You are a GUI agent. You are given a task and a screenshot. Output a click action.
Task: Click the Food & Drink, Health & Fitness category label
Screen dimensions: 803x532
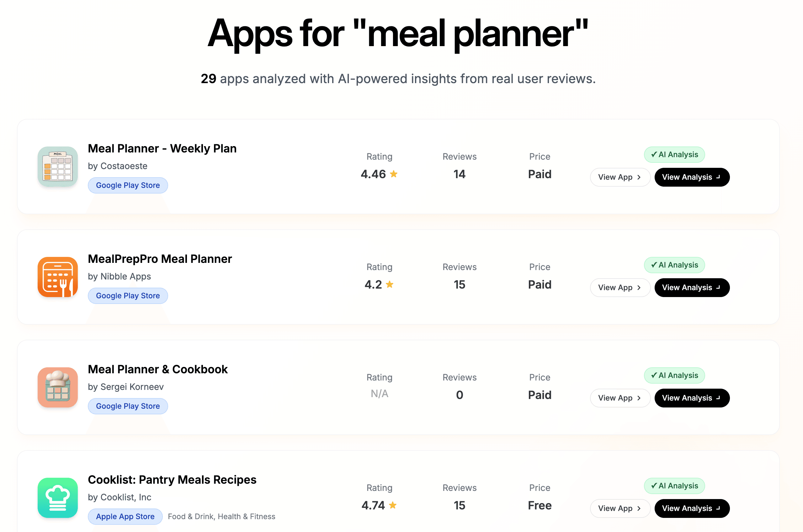(221, 516)
